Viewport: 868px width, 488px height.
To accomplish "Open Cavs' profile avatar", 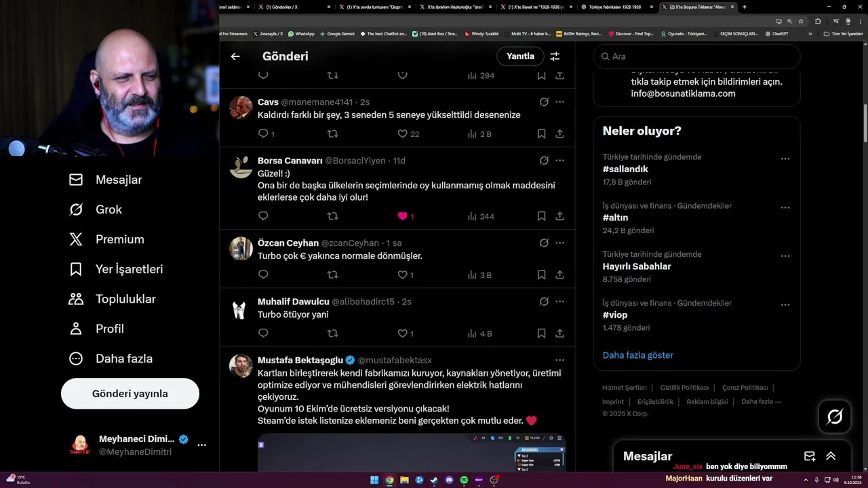I will click(x=241, y=108).
